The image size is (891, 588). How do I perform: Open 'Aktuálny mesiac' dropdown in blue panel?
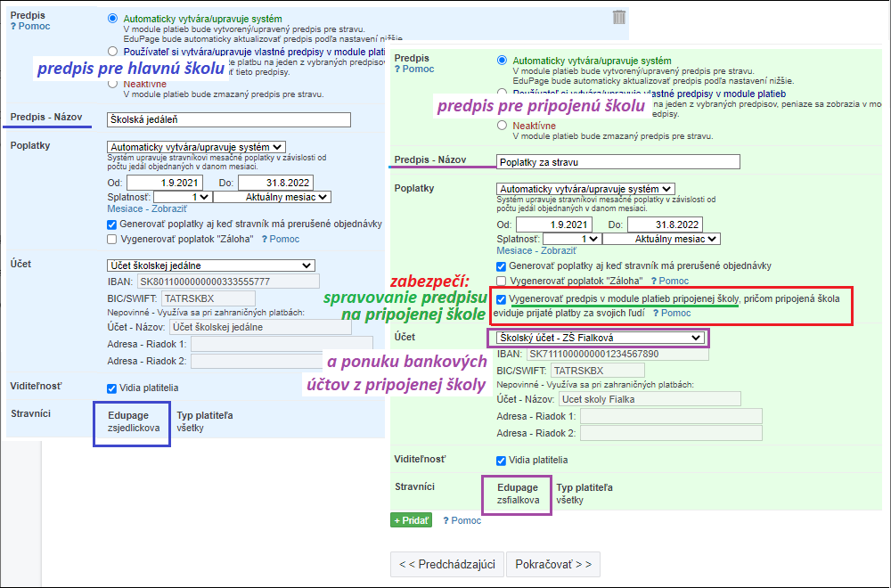pyautogui.click(x=272, y=197)
